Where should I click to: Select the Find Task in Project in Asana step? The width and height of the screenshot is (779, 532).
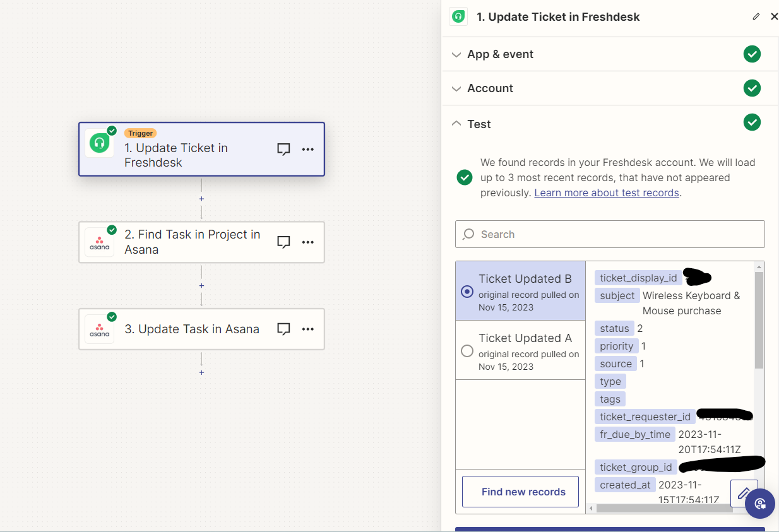pyautogui.click(x=201, y=242)
